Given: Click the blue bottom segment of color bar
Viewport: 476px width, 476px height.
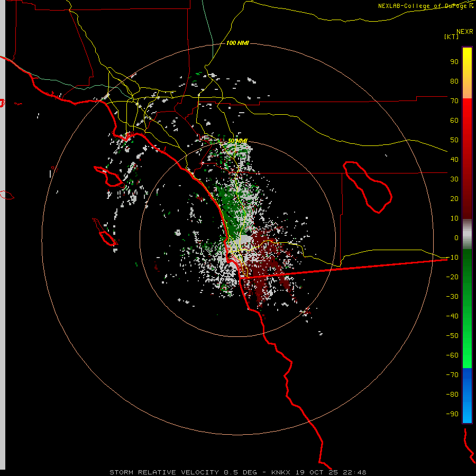Looking at the screenshot, I should [467, 396].
